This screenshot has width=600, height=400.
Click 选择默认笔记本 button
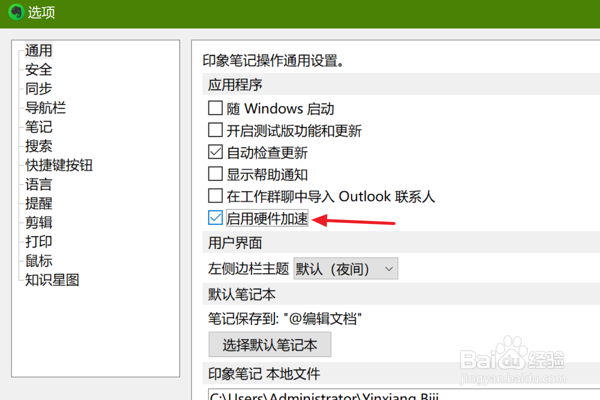click(x=270, y=344)
